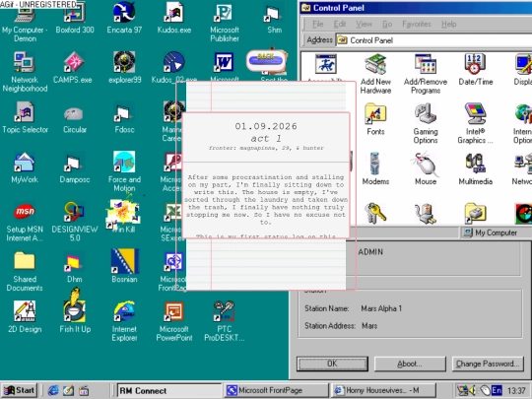532x399 pixels.
Task: Launch Kudos.exe from the desktop
Action: point(174,17)
